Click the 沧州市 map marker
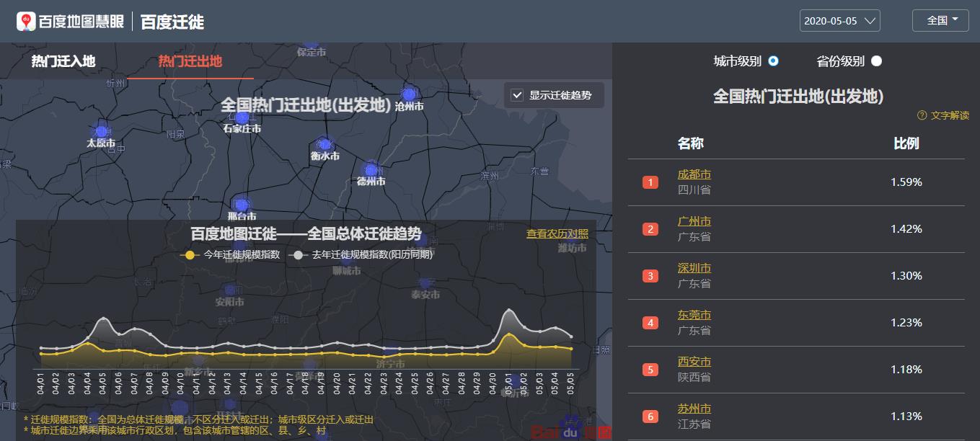980x441 pixels. click(410, 94)
